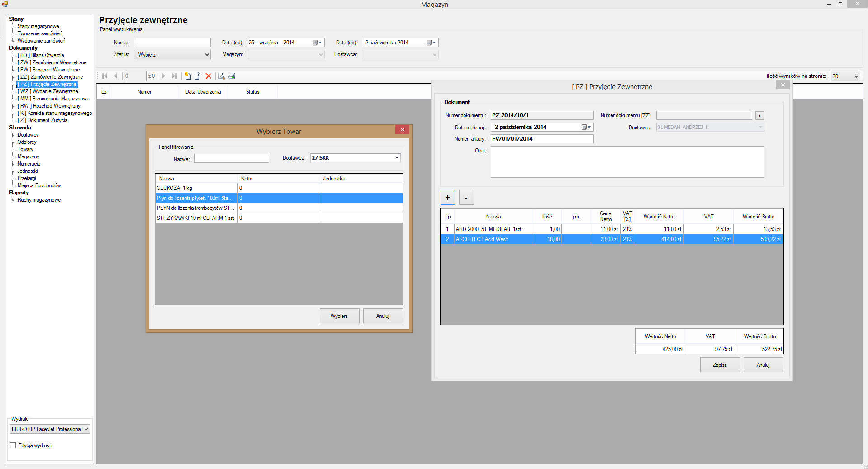Screen dimensions: 868x469
Task: Open print preview with magnifier icon
Action: click(x=222, y=76)
